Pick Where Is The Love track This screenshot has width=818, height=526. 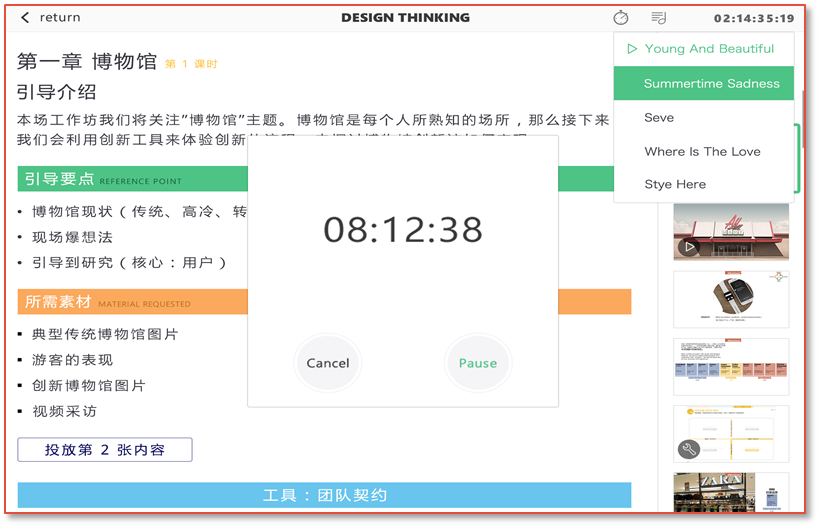[x=702, y=152]
